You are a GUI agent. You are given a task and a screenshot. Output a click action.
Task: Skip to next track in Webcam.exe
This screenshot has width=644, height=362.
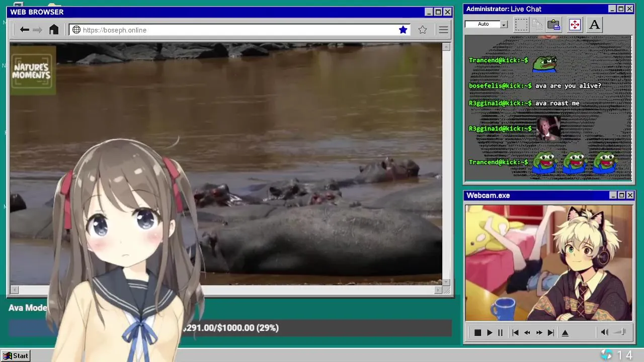tap(551, 332)
